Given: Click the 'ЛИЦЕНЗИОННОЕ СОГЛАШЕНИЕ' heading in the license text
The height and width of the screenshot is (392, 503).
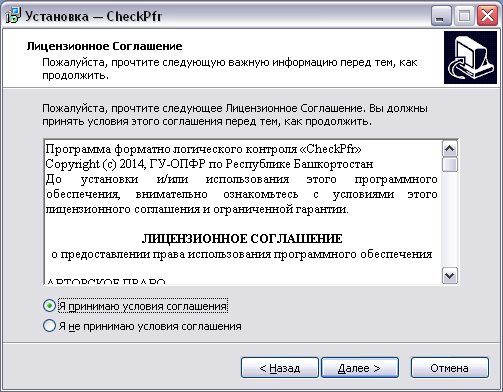Looking at the screenshot, I should (242, 239).
